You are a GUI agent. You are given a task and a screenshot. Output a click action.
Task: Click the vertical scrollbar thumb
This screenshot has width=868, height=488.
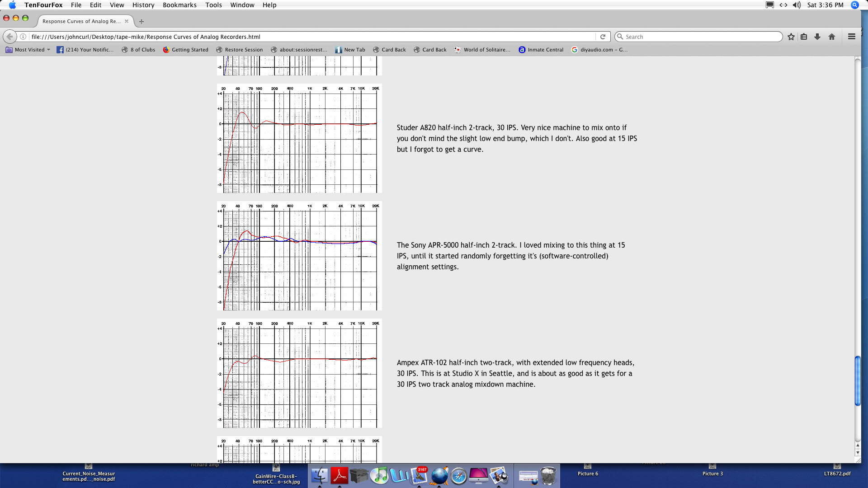[858, 381]
